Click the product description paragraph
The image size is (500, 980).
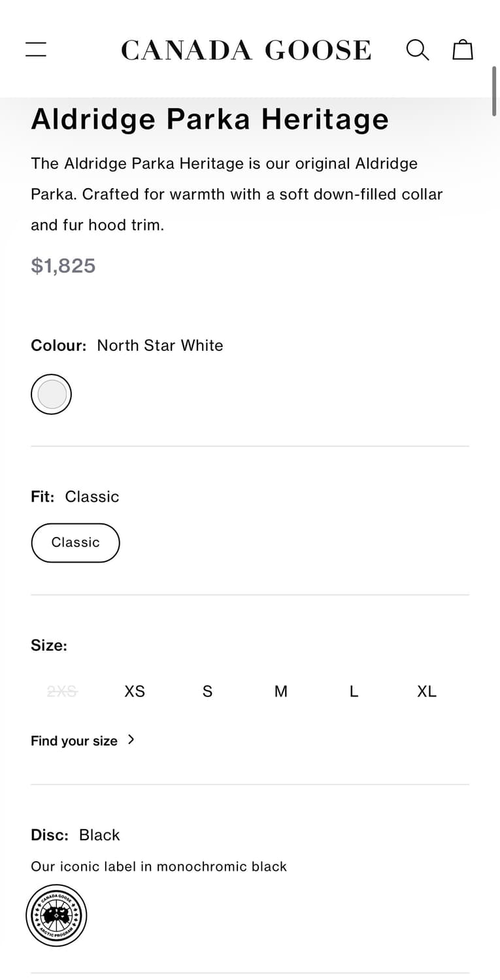tap(237, 194)
